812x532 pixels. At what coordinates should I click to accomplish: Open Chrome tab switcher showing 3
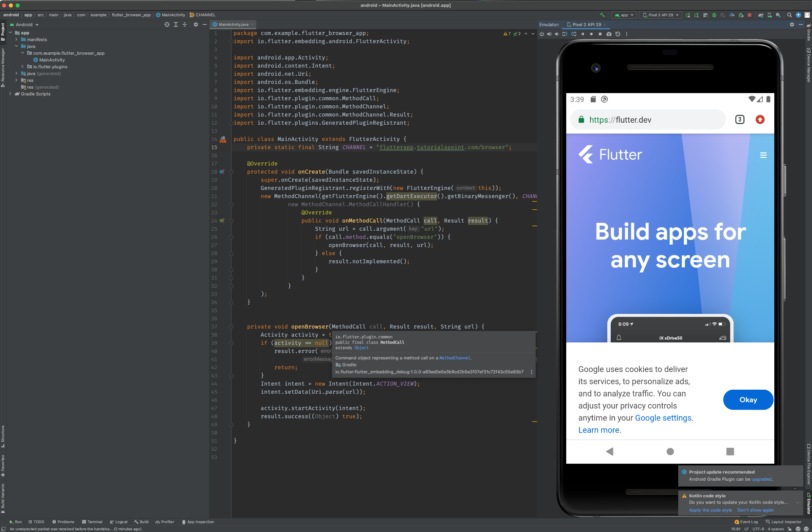coord(740,120)
